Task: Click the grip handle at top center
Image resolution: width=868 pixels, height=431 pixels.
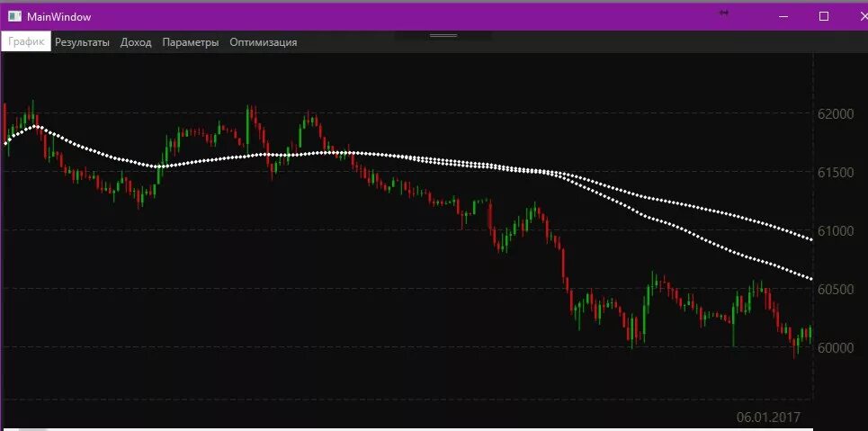Action: coord(443,35)
